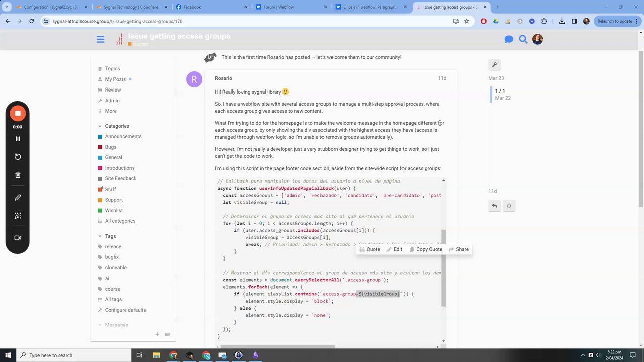Click the sparkle effects icon in recorder
The width and height of the screenshot is (644, 362).
pyautogui.click(x=18, y=216)
